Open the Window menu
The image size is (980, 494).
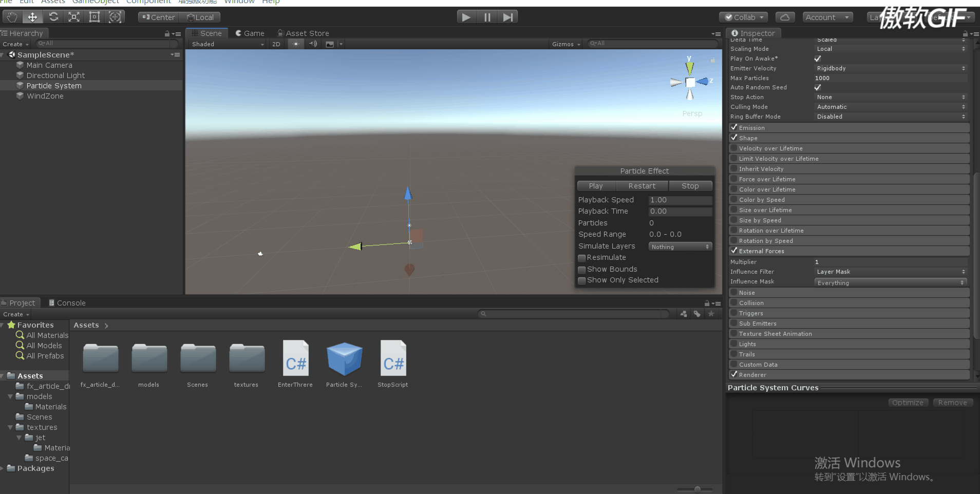point(239,2)
